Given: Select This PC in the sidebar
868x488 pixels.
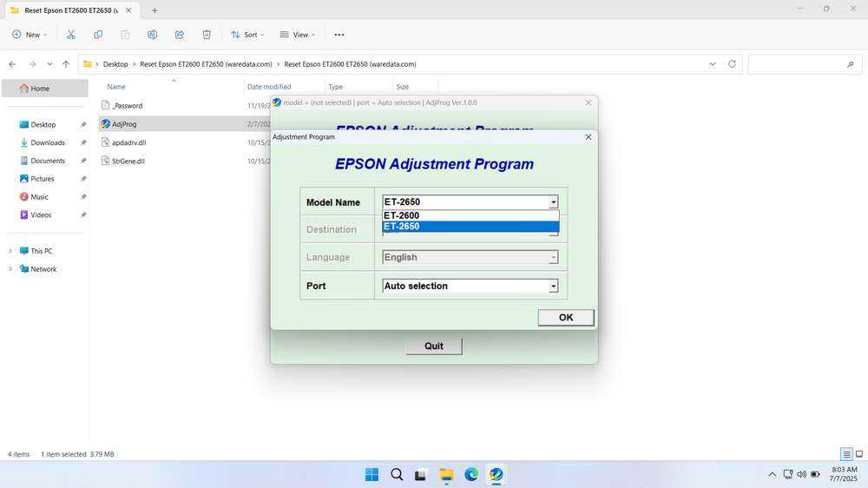Looking at the screenshot, I should click(x=41, y=251).
